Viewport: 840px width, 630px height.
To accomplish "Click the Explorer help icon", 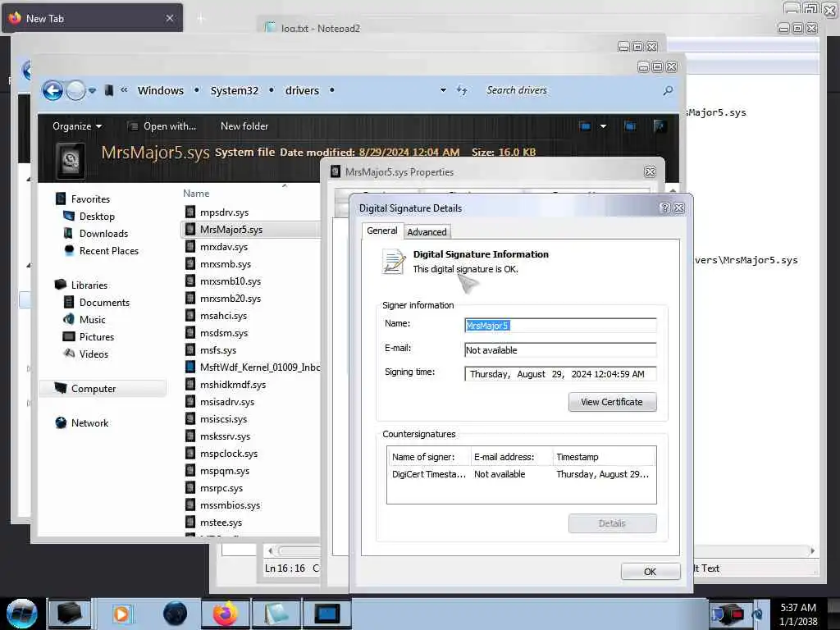I will tap(660, 126).
